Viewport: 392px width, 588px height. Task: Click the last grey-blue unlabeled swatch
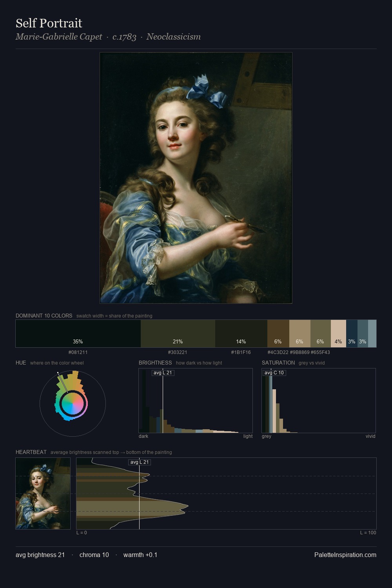coord(372,334)
